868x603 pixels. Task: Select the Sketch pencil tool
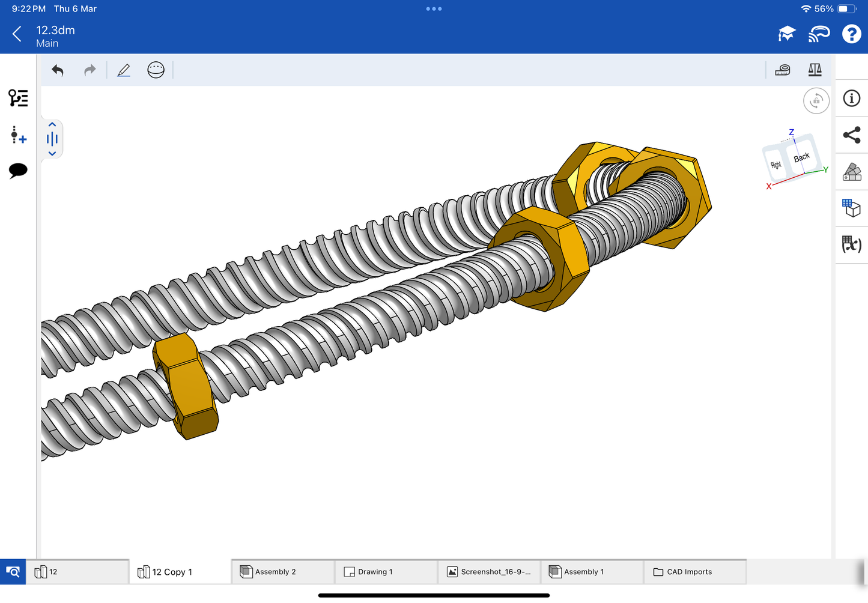pos(124,70)
